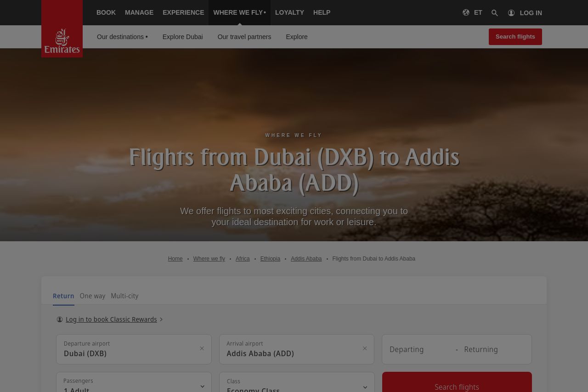588x392 pixels.
Task: Open the site search magnifier icon
Action: coord(495,13)
